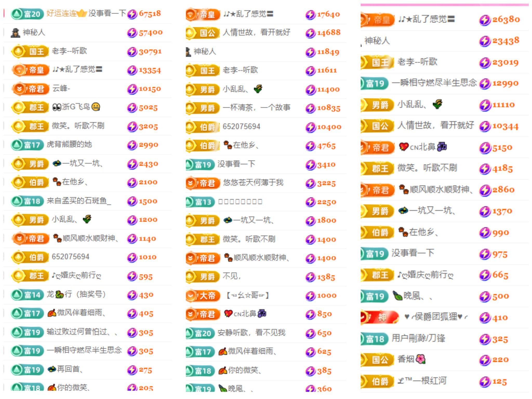This screenshot has width=532, height=399.
Task: Click the mystery person avatar beside 57400
Action: coord(15,33)
